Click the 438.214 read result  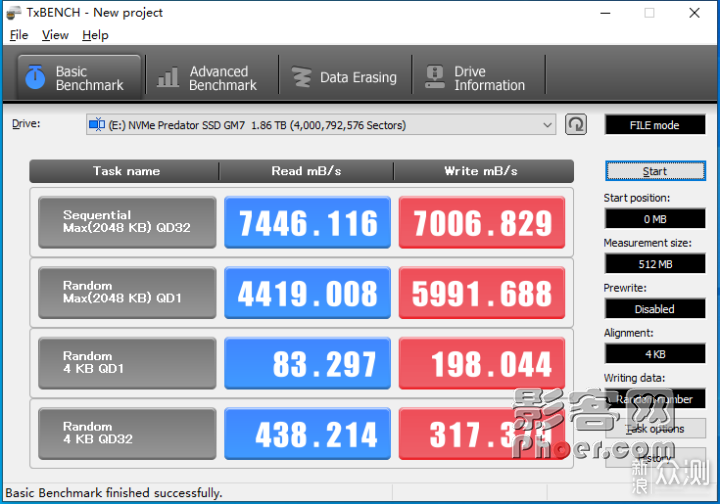click(307, 433)
